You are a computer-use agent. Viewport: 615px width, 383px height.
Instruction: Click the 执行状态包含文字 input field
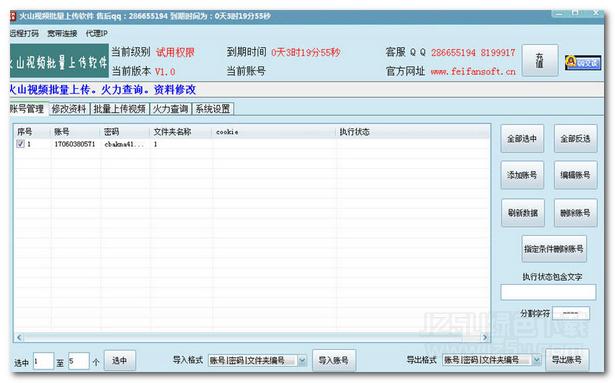pyautogui.click(x=548, y=292)
